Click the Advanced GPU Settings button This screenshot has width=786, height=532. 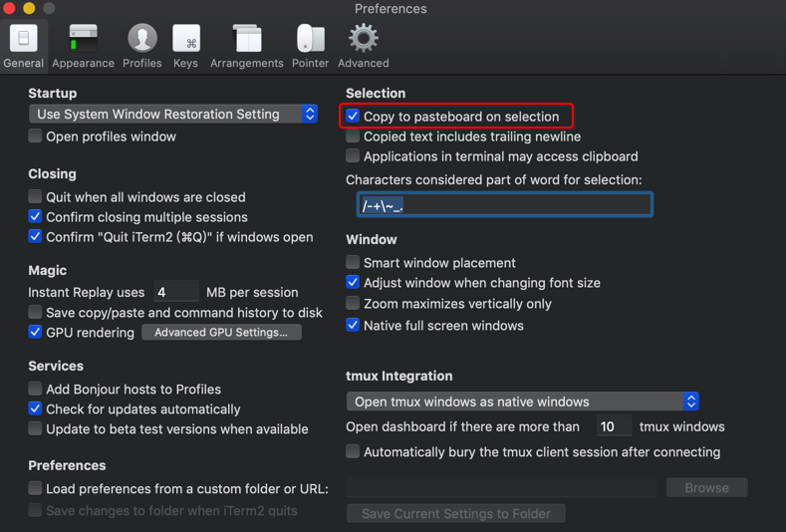pyautogui.click(x=221, y=333)
